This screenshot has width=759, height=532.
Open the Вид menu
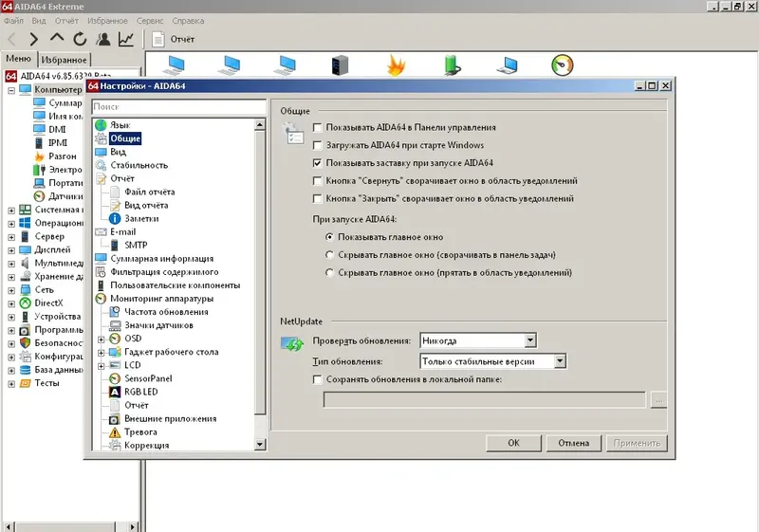coord(39,21)
